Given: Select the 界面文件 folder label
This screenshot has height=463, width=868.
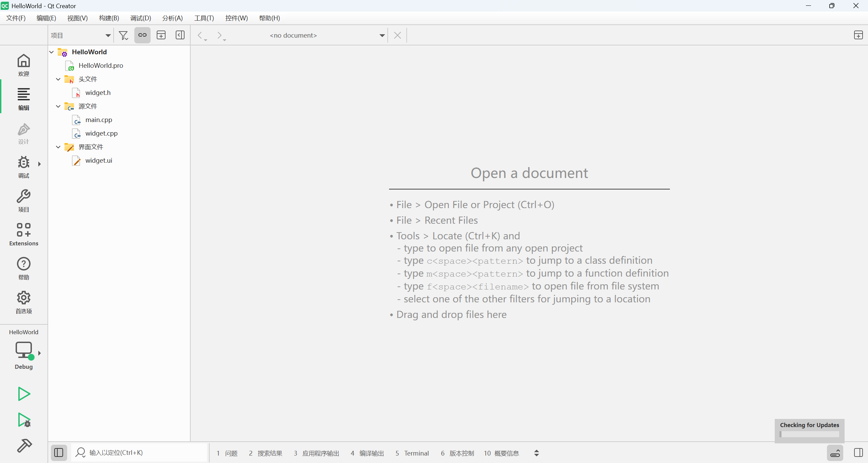Looking at the screenshot, I should point(91,147).
